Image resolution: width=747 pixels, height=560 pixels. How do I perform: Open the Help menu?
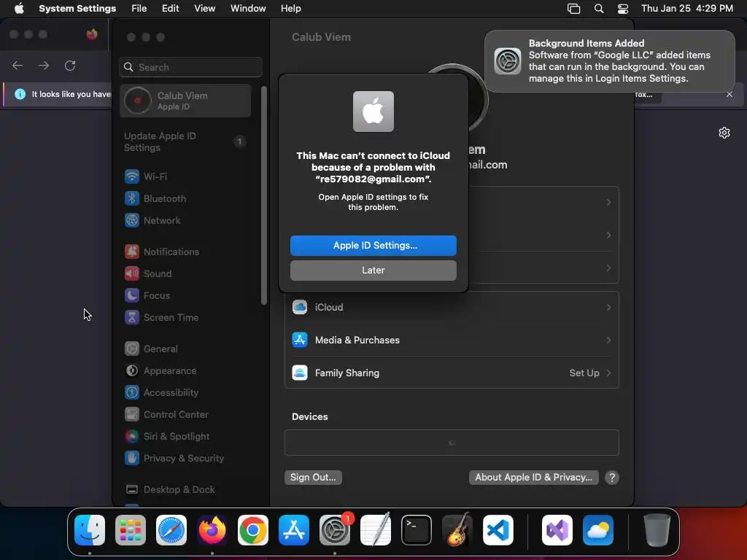[x=290, y=9]
